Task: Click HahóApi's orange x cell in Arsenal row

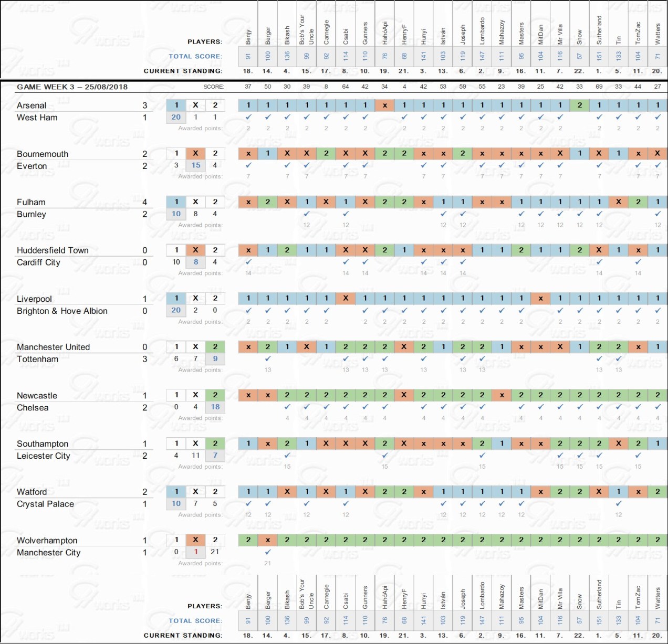Action: [x=385, y=105]
